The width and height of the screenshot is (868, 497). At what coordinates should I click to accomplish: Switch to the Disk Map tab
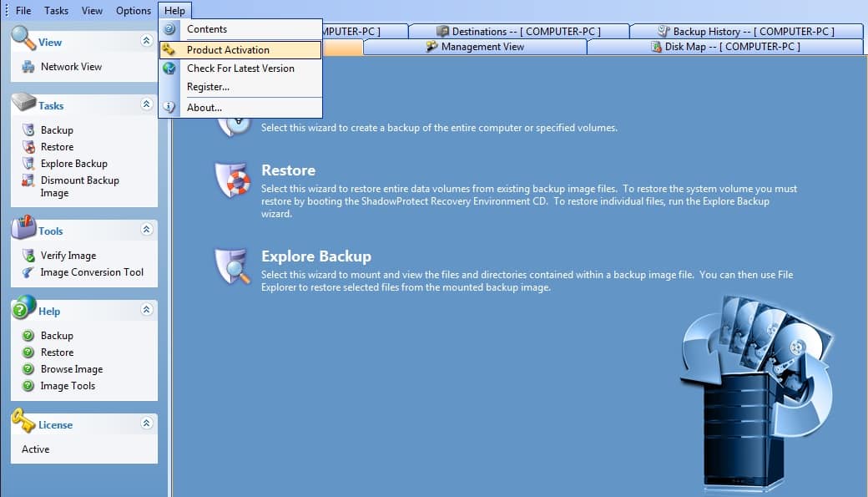click(x=724, y=48)
